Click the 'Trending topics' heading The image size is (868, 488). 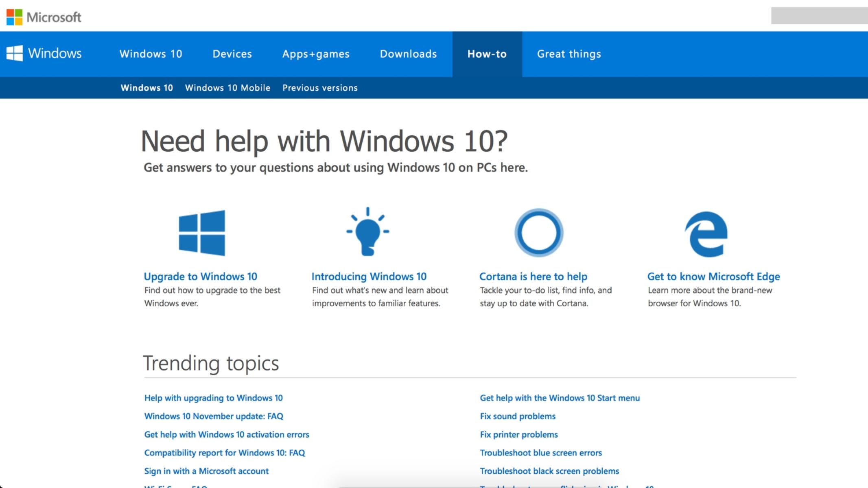pos(211,363)
